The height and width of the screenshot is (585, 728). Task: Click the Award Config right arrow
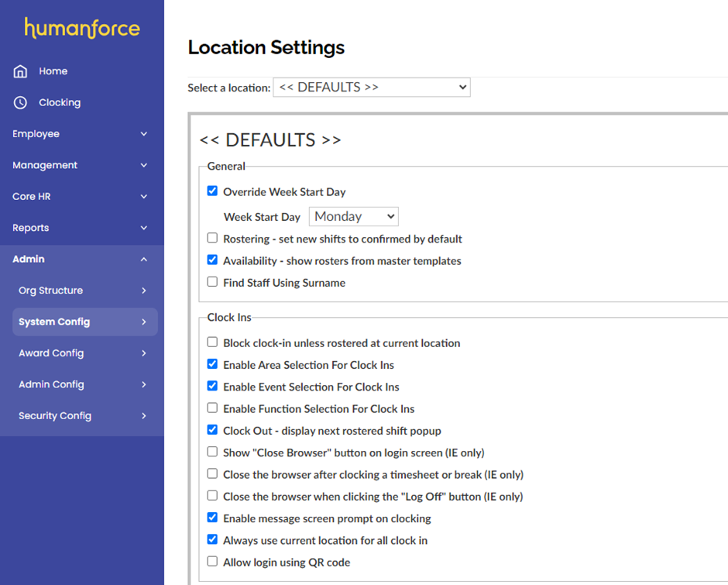pos(144,353)
